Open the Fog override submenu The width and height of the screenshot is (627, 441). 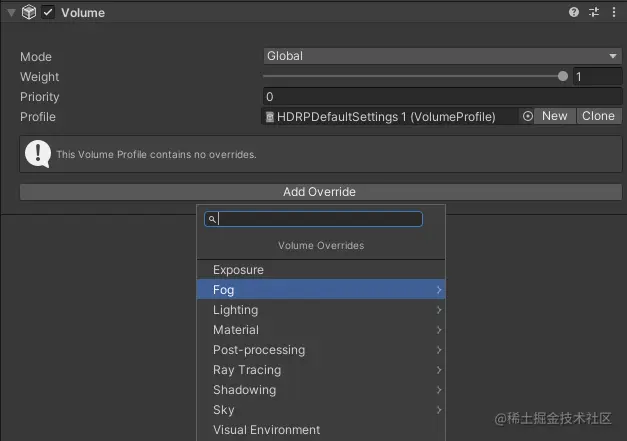pos(321,289)
